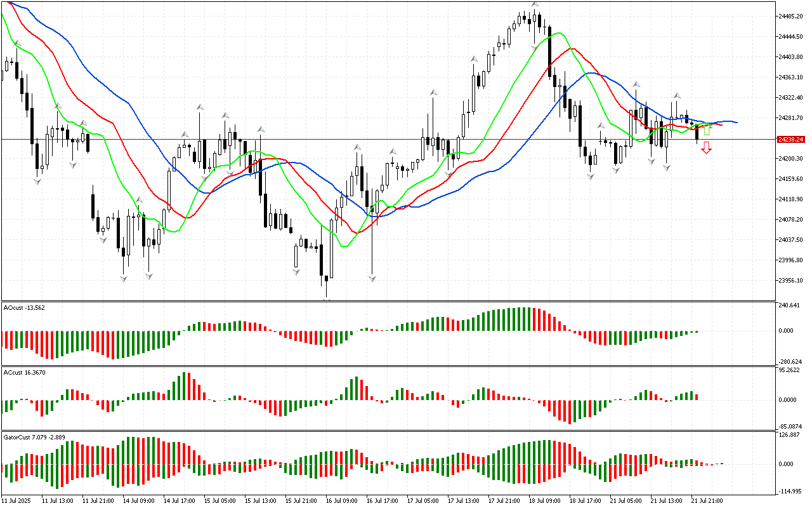Click the -114.995 Gator scale value
This screenshot has width=812, height=508.
click(792, 491)
